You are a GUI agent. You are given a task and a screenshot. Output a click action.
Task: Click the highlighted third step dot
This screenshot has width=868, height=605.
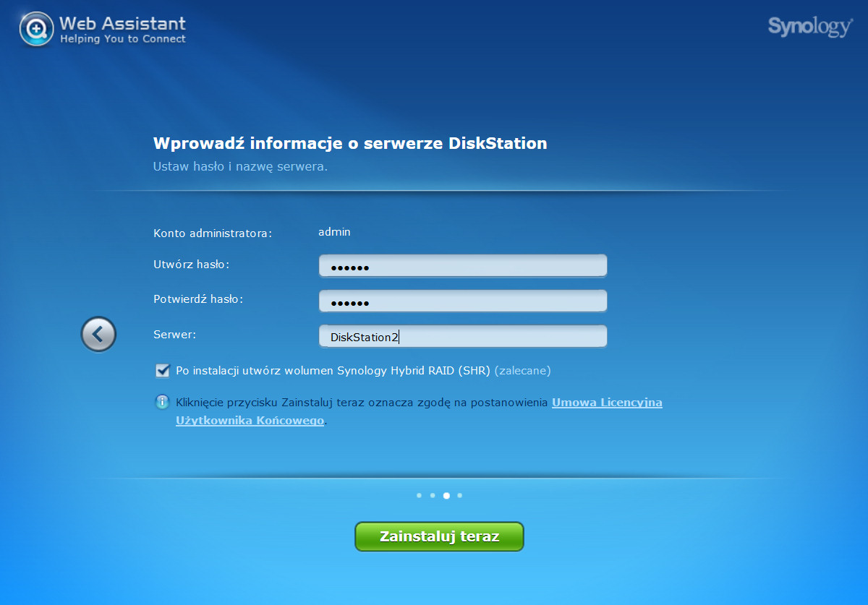point(446,496)
